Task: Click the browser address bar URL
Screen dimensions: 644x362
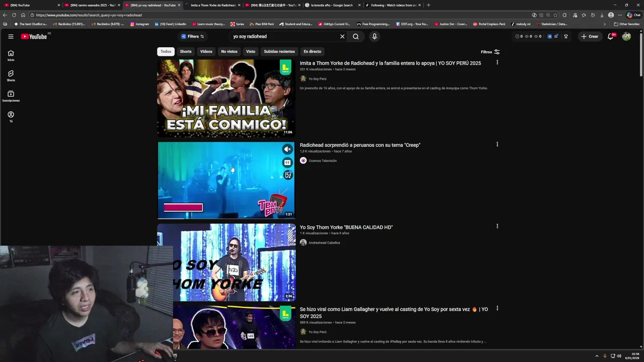Action: tap(89, 15)
